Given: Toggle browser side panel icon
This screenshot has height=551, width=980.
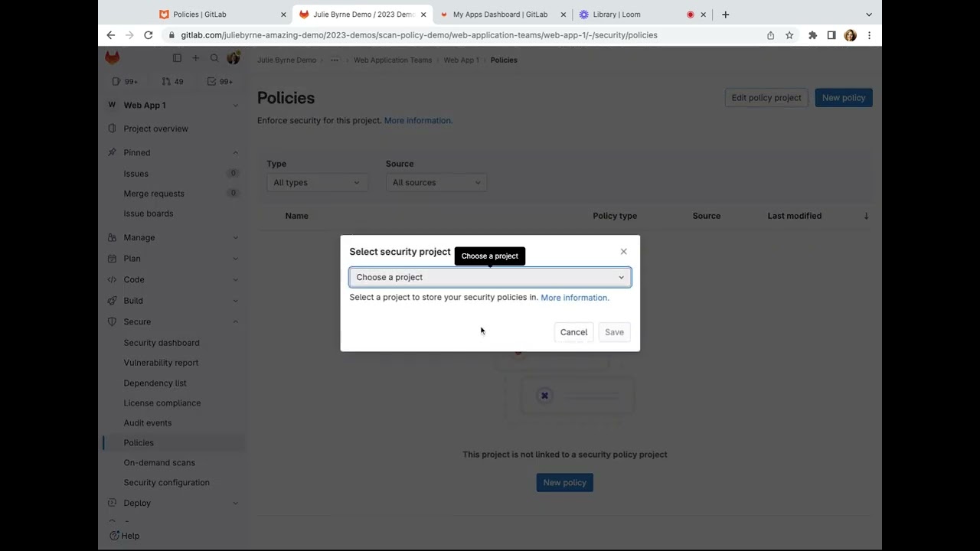Looking at the screenshot, I should [x=831, y=35].
